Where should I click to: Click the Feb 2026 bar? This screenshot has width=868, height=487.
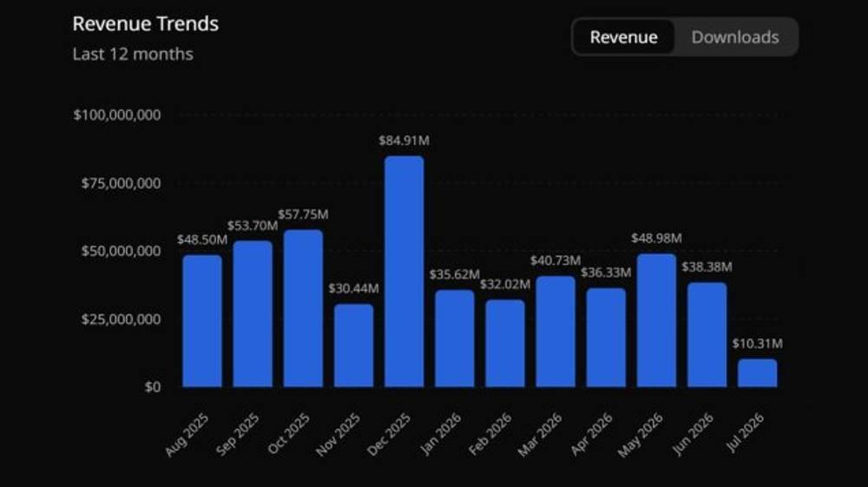tap(505, 344)
